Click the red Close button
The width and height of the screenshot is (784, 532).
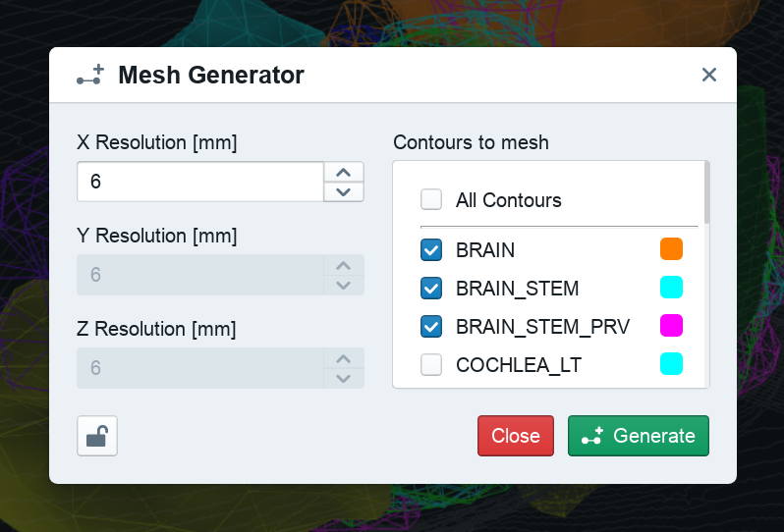[516, 436]
